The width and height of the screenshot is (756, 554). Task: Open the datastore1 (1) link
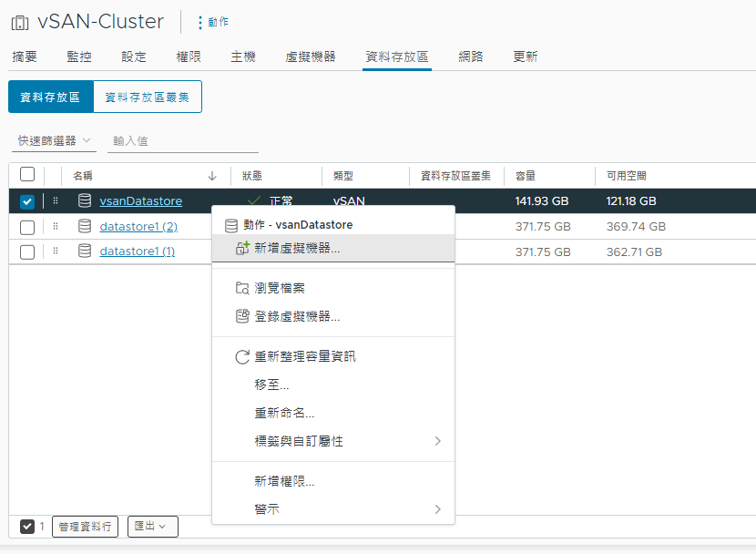(x=137, y=251)
